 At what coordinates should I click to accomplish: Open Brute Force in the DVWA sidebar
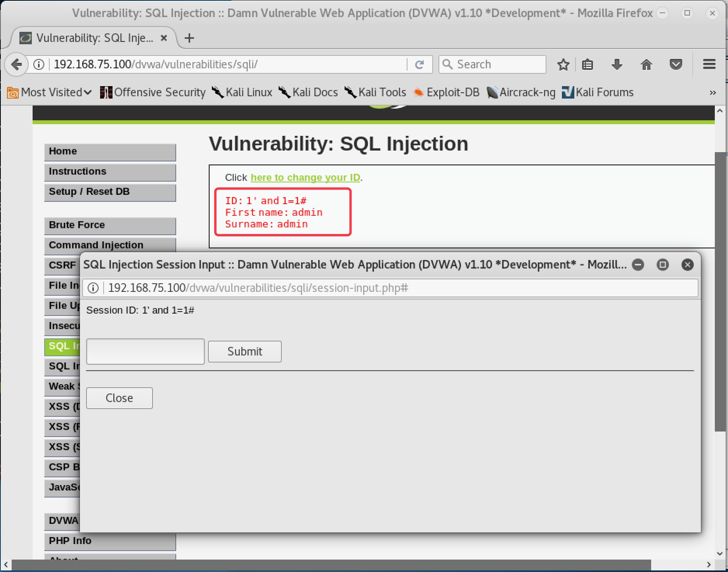(110, 225)
